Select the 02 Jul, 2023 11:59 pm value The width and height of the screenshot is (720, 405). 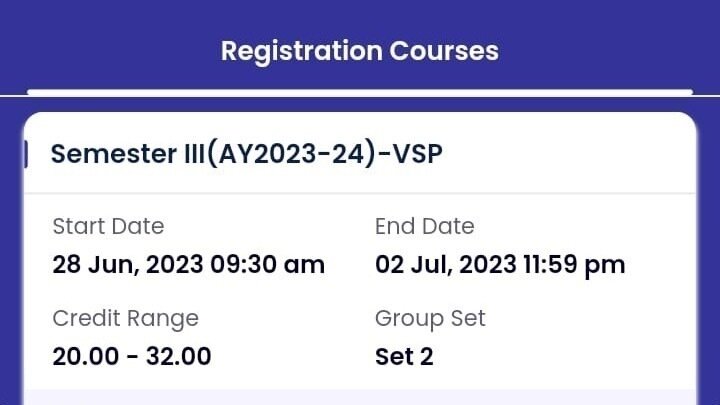pos(500,265)
